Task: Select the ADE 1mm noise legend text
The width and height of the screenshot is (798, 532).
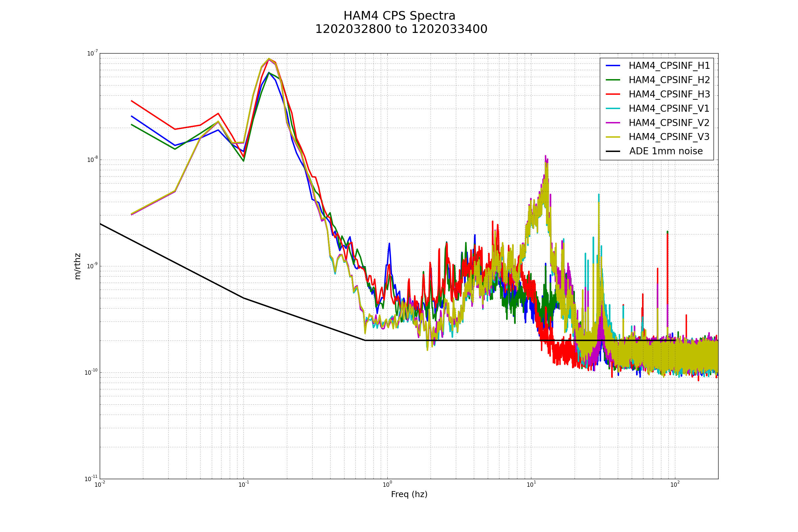Action: pos(666,151)
